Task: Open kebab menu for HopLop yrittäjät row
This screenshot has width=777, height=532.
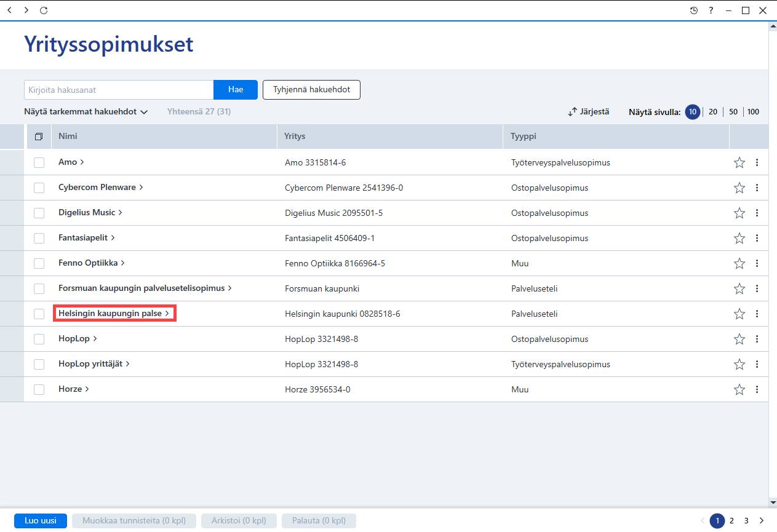Action: (757, 364)
